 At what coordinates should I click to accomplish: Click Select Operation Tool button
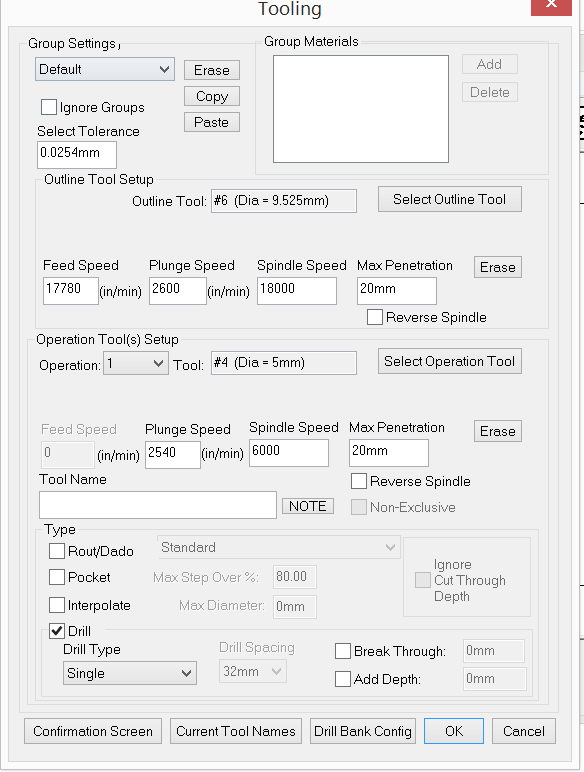[450, 361]
